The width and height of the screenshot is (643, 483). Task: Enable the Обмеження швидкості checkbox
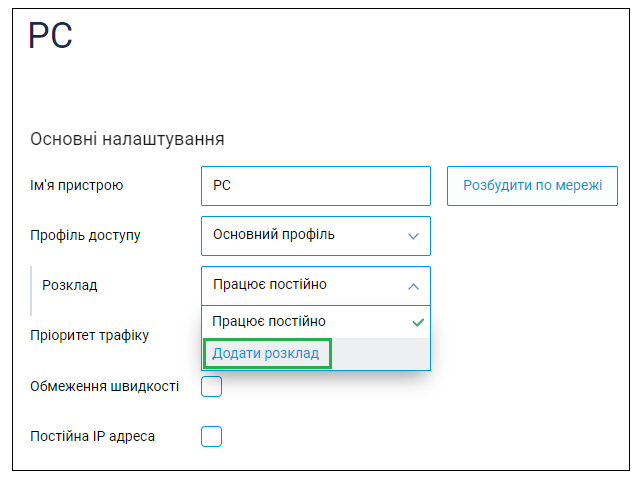click(x=212, y=386)
